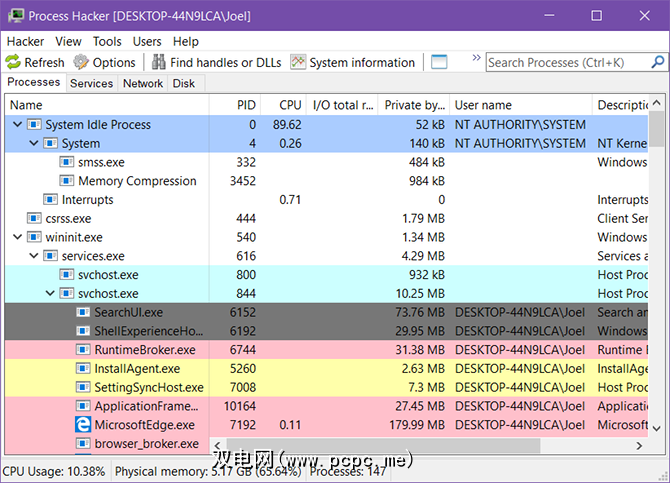Open the Tools menu

pyautogui.click(x=107, y=41)
